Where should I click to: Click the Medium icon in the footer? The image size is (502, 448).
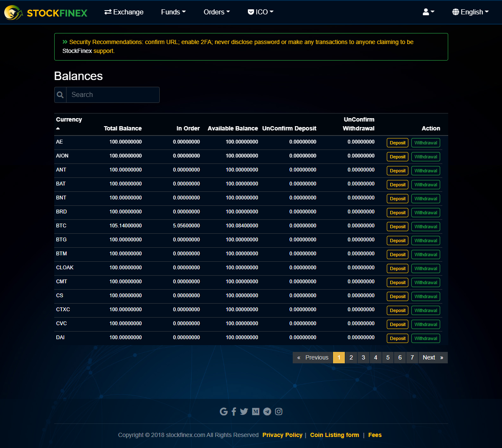(255, 411)
